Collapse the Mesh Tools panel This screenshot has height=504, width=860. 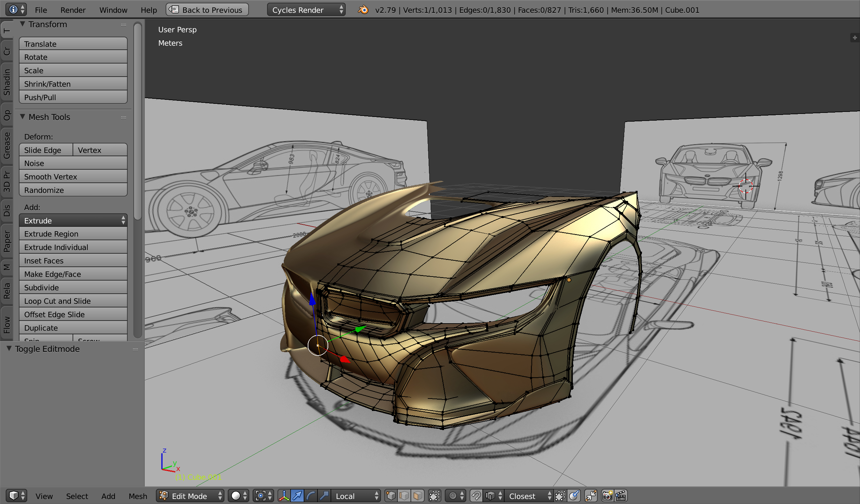pos(23,117)
